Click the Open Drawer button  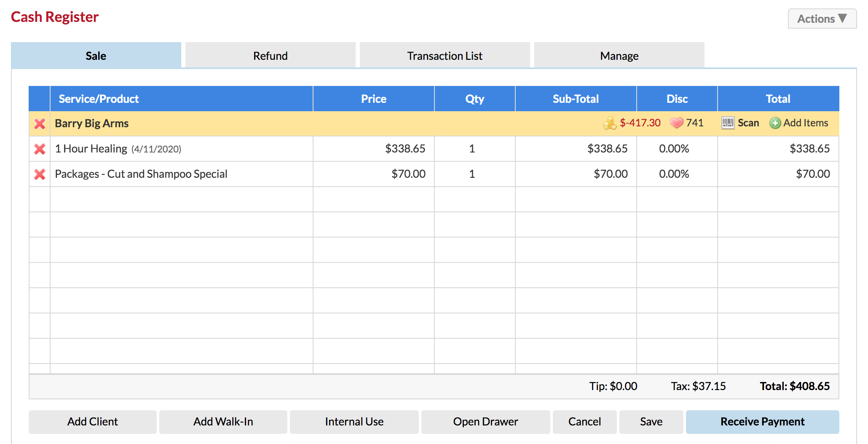coord(485,422)
